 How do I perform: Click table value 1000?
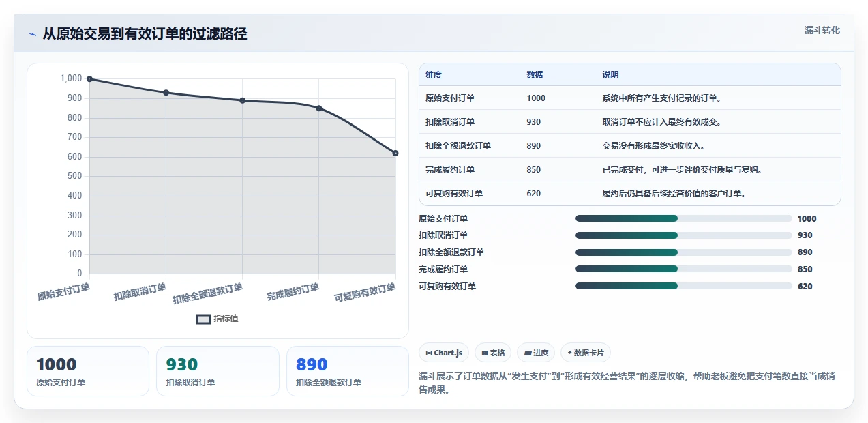point(536,98)
